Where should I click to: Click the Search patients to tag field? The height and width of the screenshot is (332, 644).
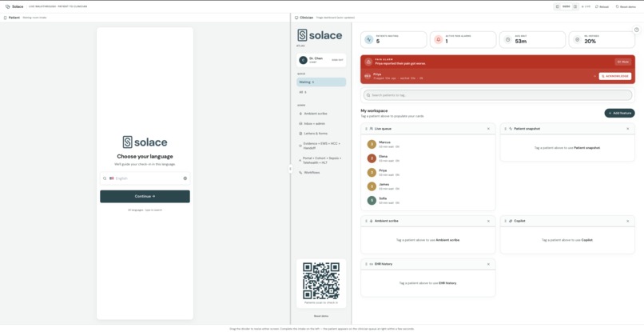[498, 95]
